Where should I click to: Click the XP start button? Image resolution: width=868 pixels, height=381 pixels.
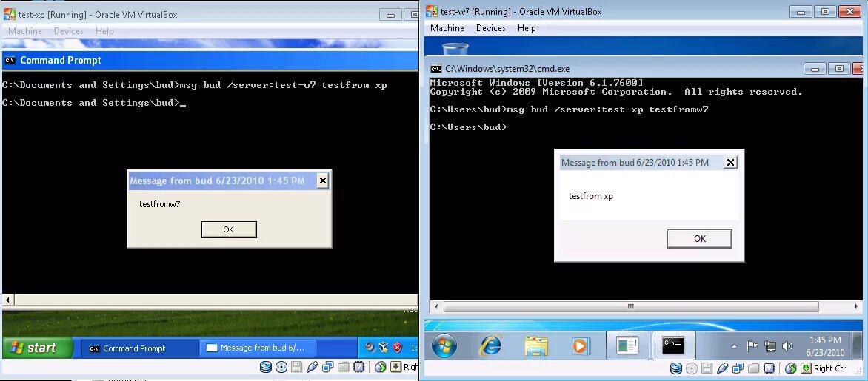click(x=36, y=348)
